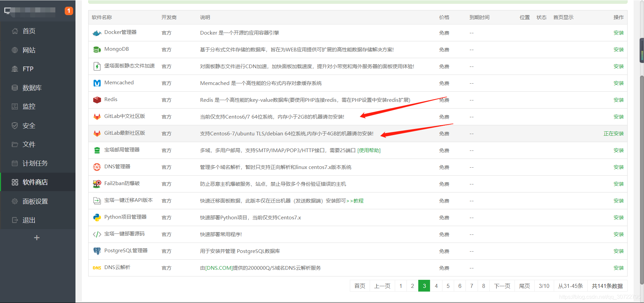
Task: Click the PostgreSQL管理器 elephant icon
Action: [x=97, y=251]
